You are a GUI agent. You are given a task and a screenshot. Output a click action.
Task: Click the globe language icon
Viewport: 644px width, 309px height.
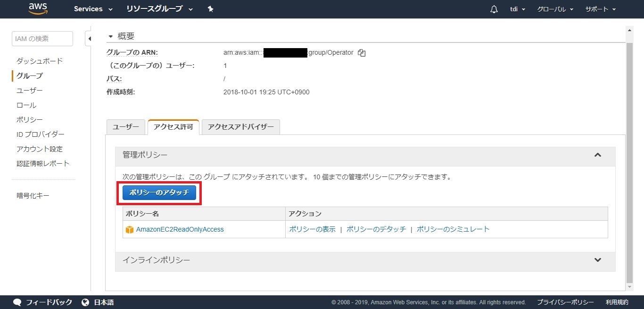[x=85, y=302]
